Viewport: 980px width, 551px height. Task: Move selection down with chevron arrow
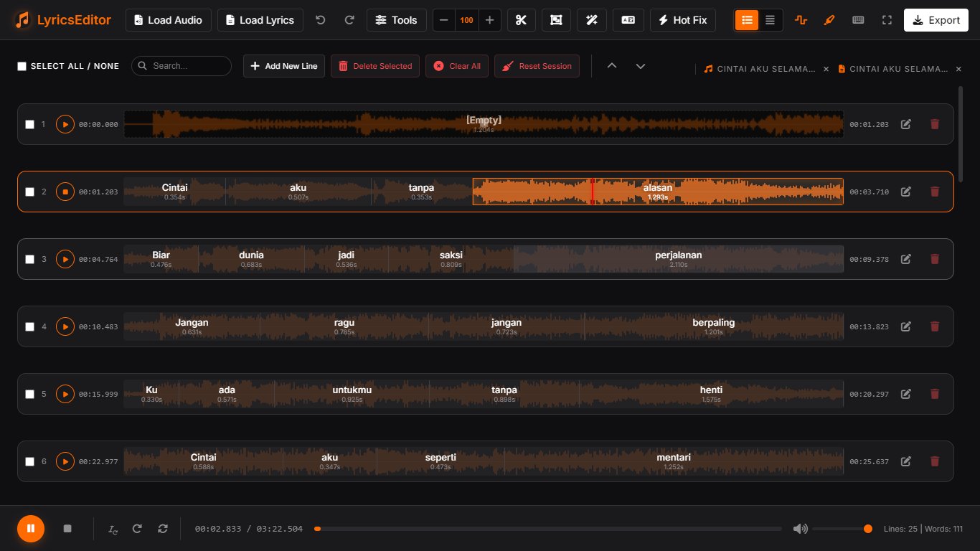click(641, 66)
